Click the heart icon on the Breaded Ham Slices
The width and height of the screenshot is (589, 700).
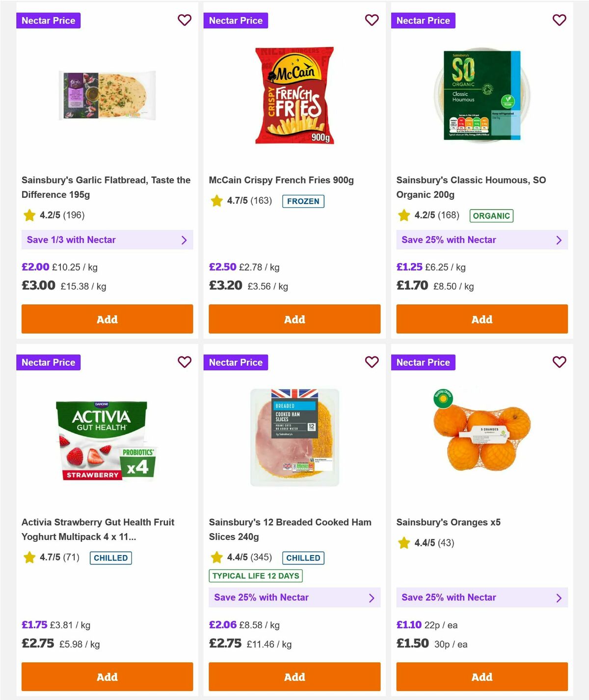pyautogui.click(x=372, y=362)
